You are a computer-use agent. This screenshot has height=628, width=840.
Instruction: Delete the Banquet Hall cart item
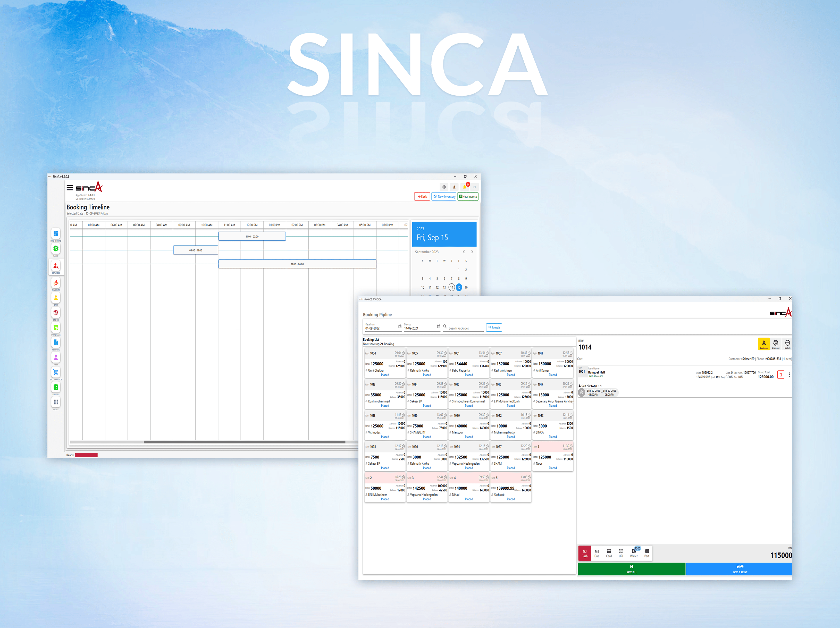click(x=781, y=375)
